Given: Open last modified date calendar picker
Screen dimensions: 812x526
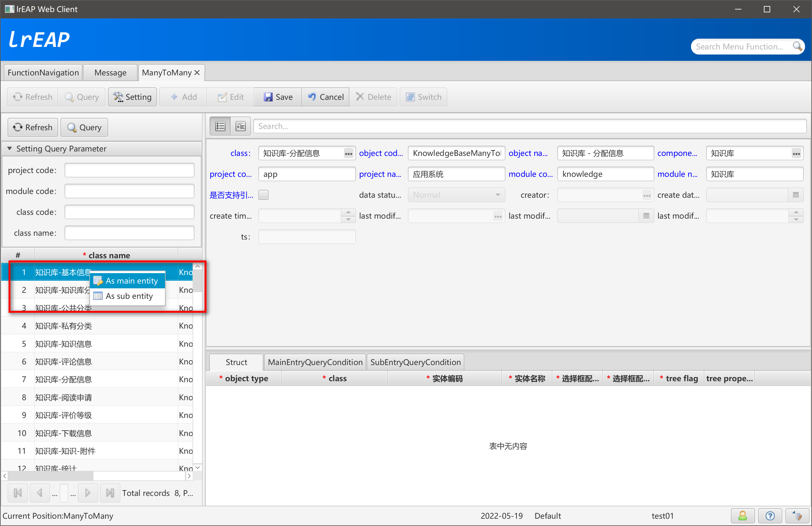Looking at the screenshot, I should (x=646, y=216).
